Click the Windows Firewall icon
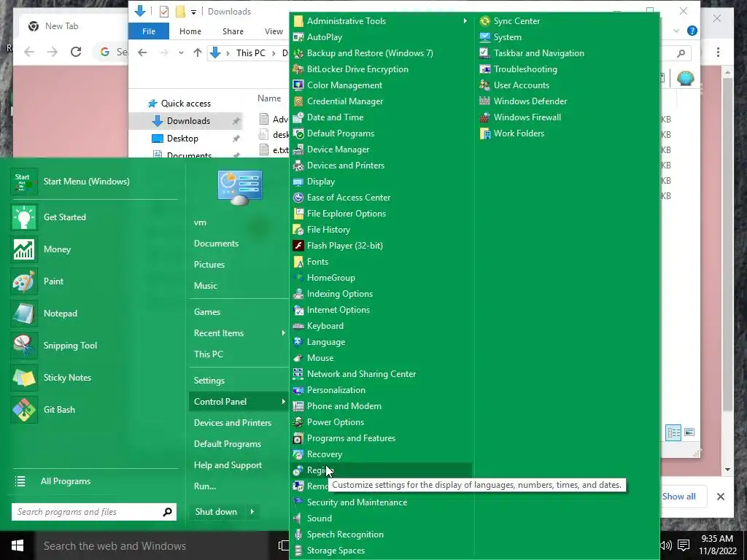Viewport: 747px width, 560px height. coord(485,117)
